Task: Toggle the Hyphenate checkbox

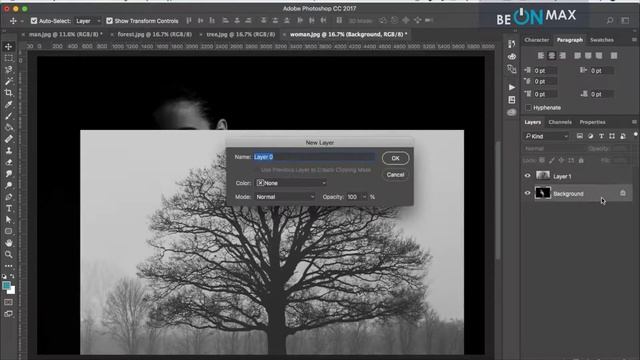Action: pos(529,107)
